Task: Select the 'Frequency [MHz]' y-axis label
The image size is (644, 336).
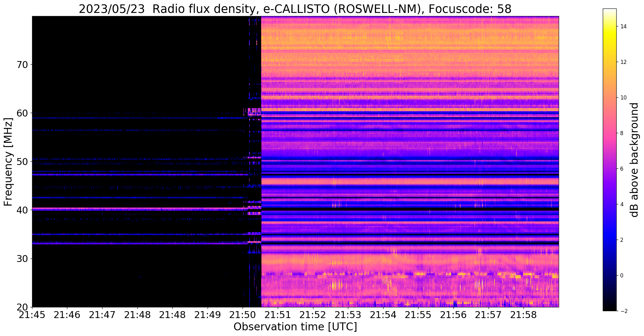Action: (x=8, y=162)
